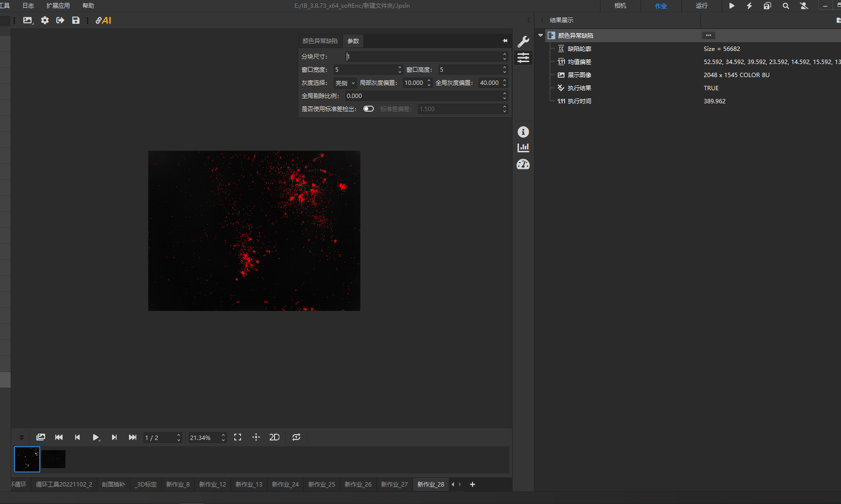Click the settings gear icon in toolbar
Screen dimensions: 841x504
[x=45, y=20]
